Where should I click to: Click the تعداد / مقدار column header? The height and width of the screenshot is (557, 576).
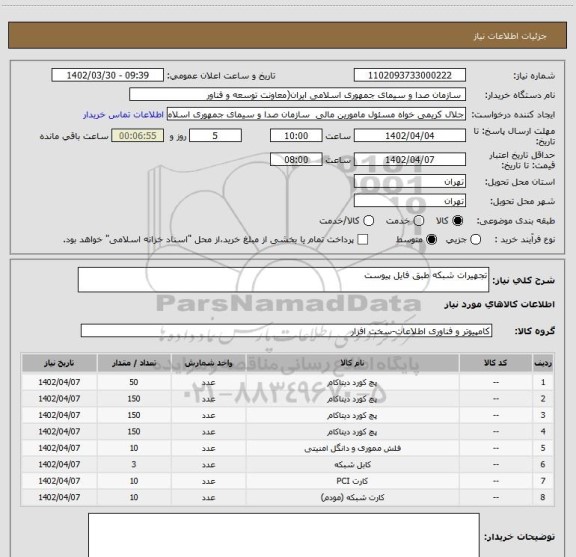click(x=134, y=363)
